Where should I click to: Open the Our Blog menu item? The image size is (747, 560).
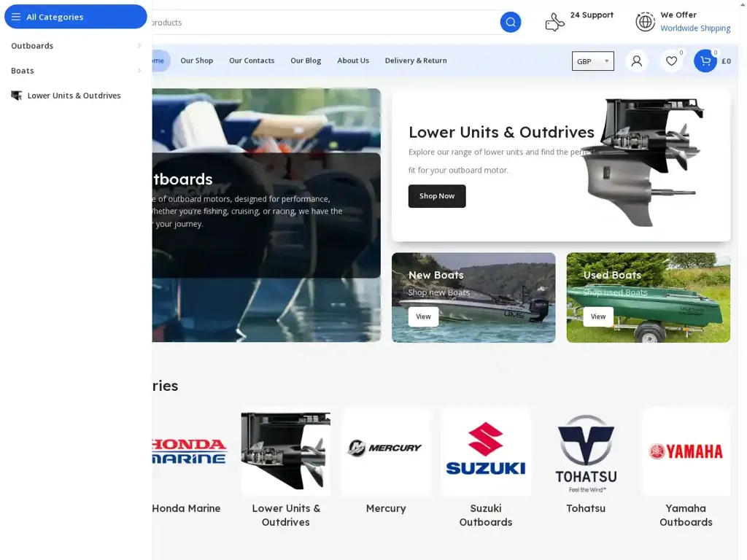tap(305, 61)
